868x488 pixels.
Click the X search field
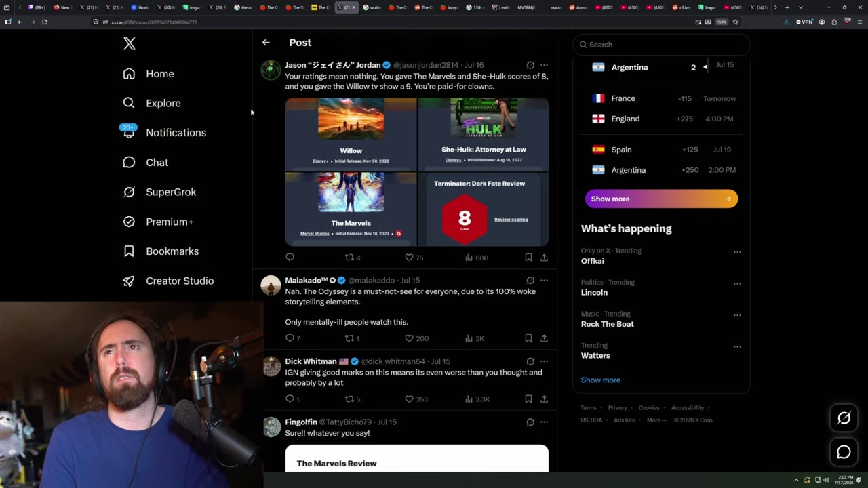(x=661, y=45)
